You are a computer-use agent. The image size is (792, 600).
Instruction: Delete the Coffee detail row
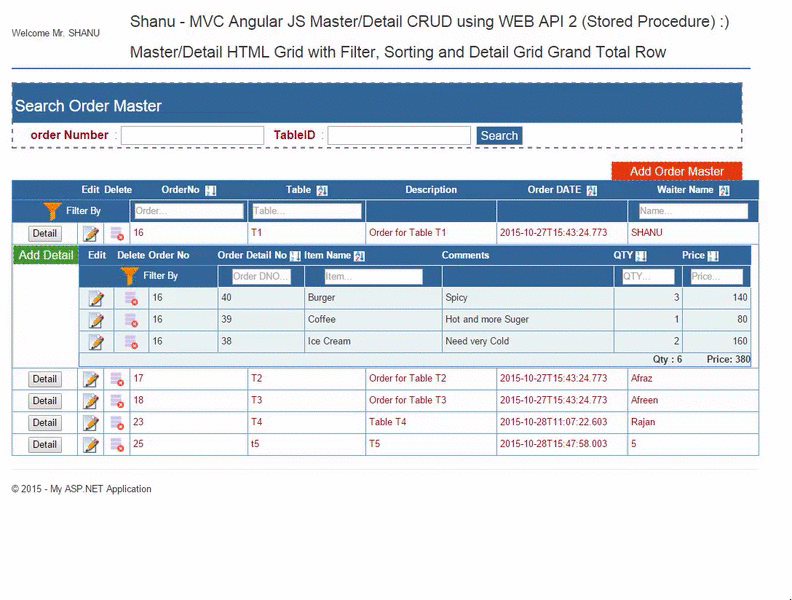tap(131, 320)
